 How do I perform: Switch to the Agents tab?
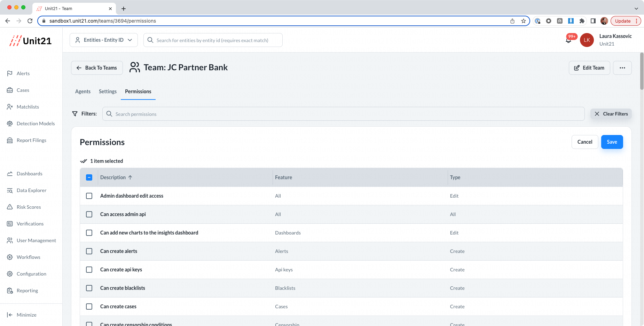pyautogui.click(x=83, y=92)
